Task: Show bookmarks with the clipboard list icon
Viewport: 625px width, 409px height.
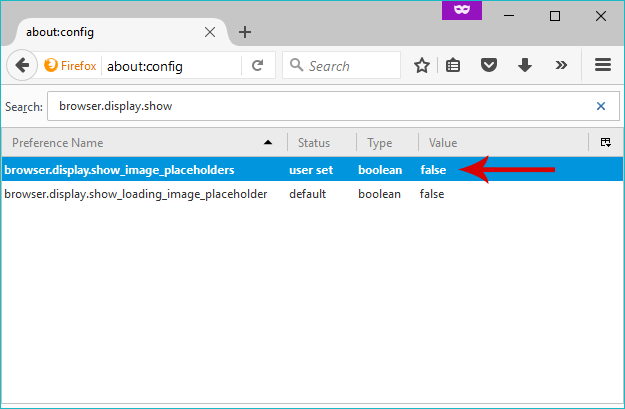Action: click(x=453, y=65)
